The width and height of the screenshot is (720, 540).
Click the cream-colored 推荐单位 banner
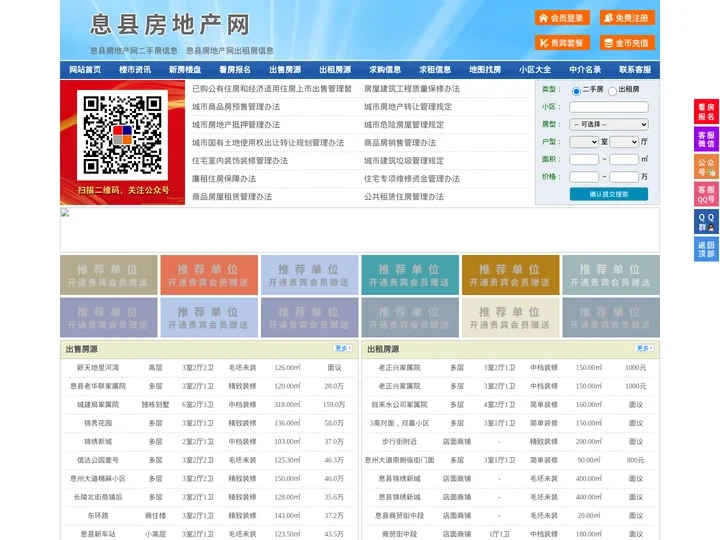pyautogui.click(x=511, y=318)
